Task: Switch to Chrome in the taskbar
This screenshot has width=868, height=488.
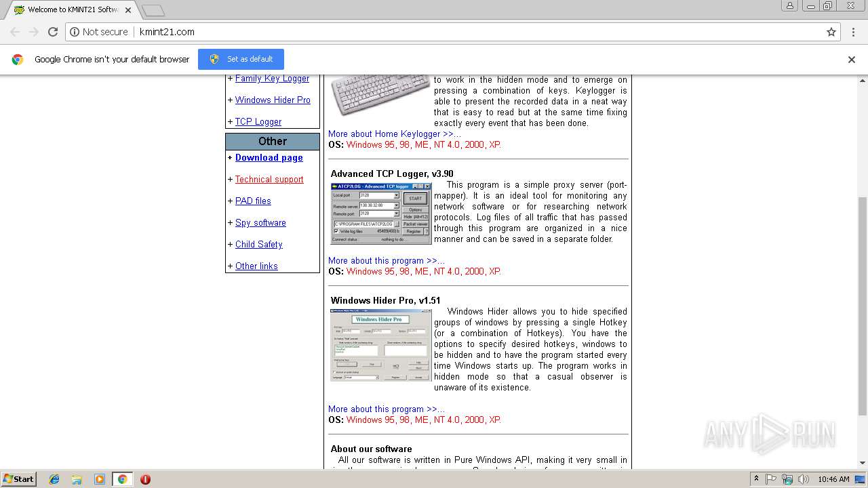Action: coord(122,479)
